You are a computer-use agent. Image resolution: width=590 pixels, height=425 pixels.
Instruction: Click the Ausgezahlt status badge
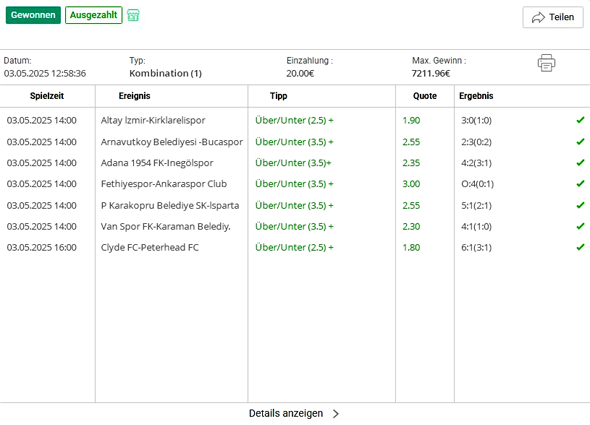coord(94,15)
